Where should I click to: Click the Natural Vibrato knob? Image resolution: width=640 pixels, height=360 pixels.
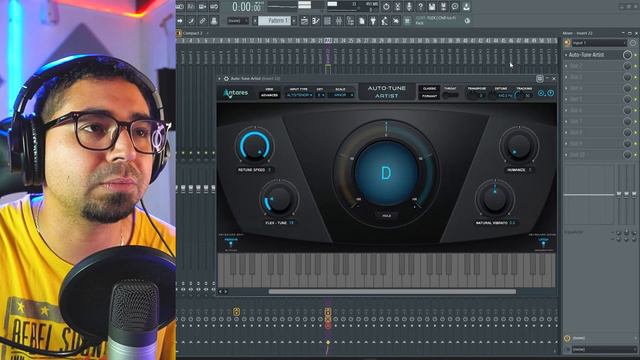coord(495,199)
